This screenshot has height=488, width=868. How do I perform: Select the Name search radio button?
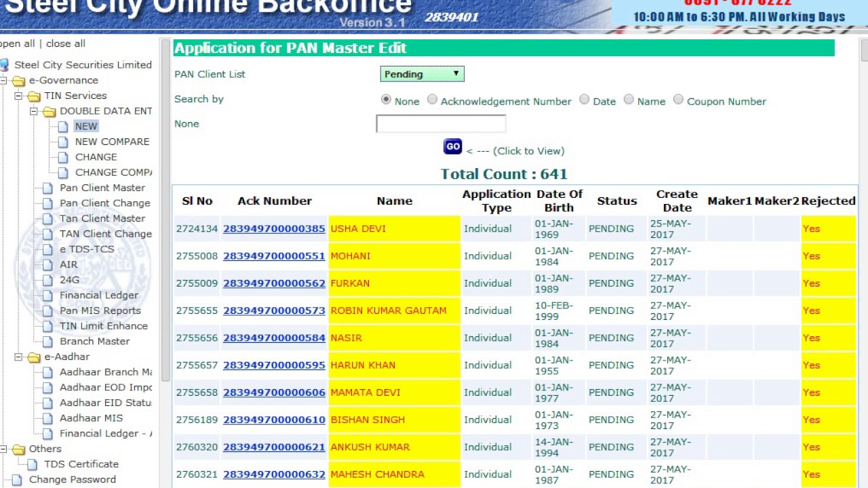coord(629,100)
